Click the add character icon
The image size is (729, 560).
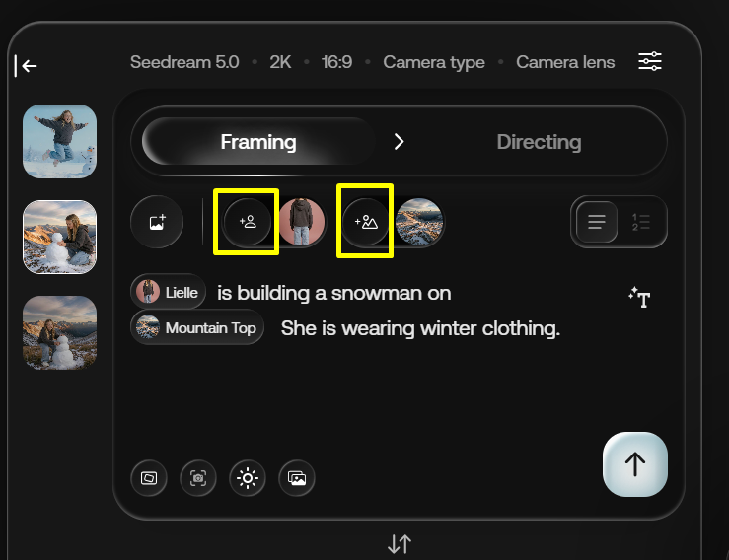coord(247,222)
